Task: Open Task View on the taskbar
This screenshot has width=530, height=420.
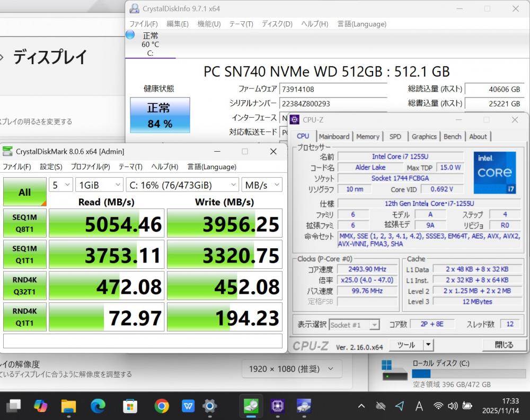Action: [14, 406]
